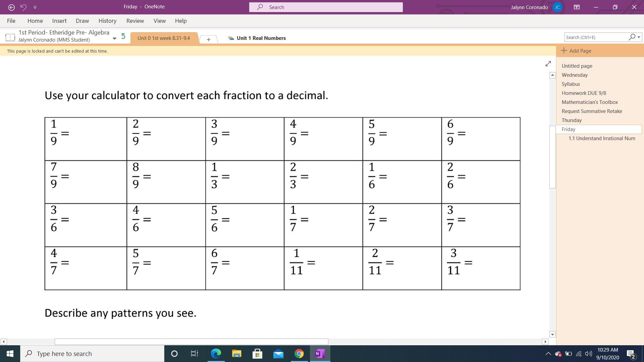Open the View tab in ribbon
Screen dimensions: 644x362
point(160,21)
